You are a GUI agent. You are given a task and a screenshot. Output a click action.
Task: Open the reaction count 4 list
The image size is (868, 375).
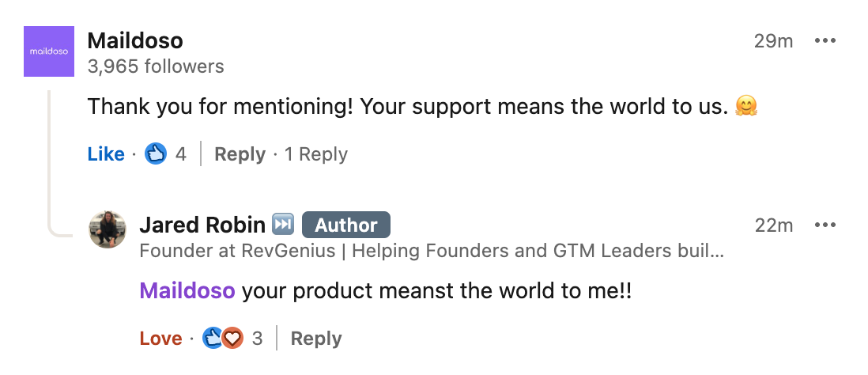pyautogui.click(x=180, y=154)
